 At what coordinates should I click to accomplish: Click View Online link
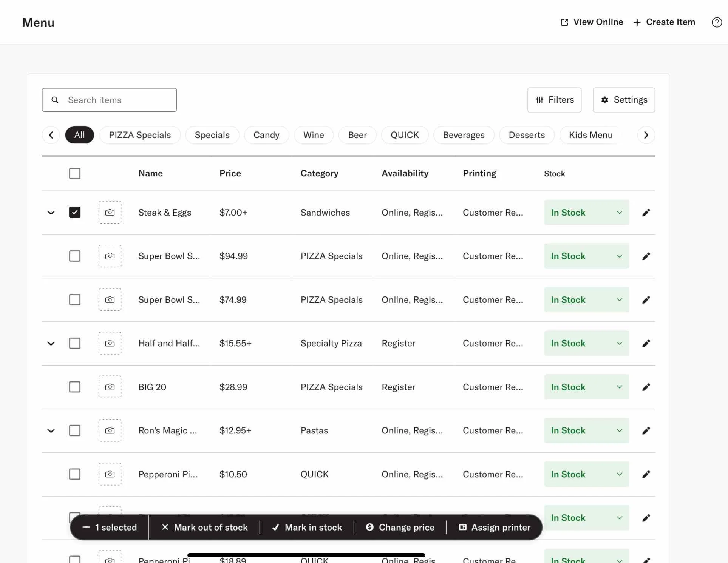592,22
